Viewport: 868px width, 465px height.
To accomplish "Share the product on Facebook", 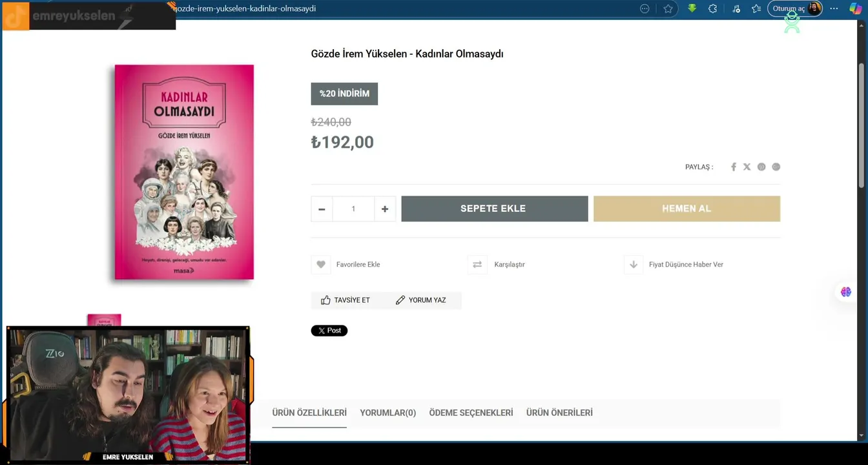I will coord(734,167).
